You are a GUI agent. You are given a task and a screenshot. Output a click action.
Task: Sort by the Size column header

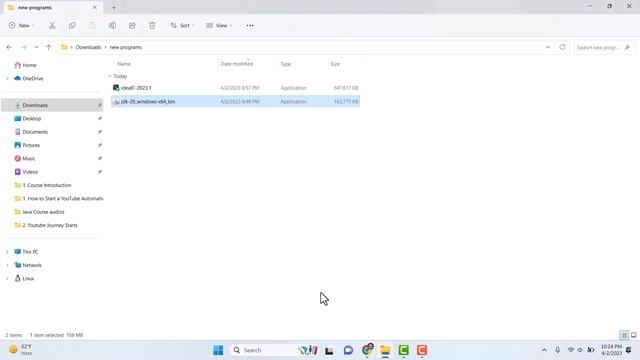point(335,64)
